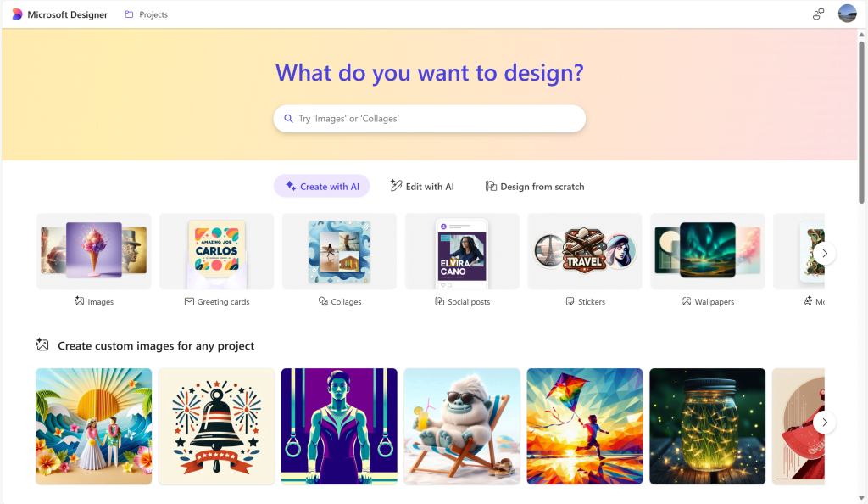
Task: Select the Collages category label
Action: pos(340,301)
